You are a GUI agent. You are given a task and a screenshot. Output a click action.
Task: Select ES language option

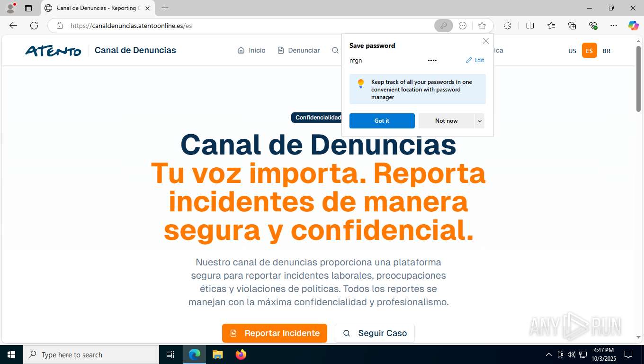point(589,51)
